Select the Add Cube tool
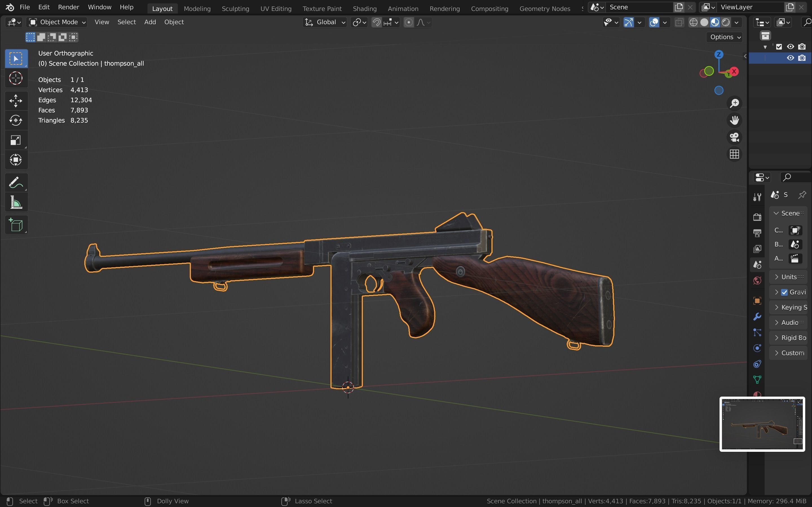The image size is (812, 507). tap(16, 225)
